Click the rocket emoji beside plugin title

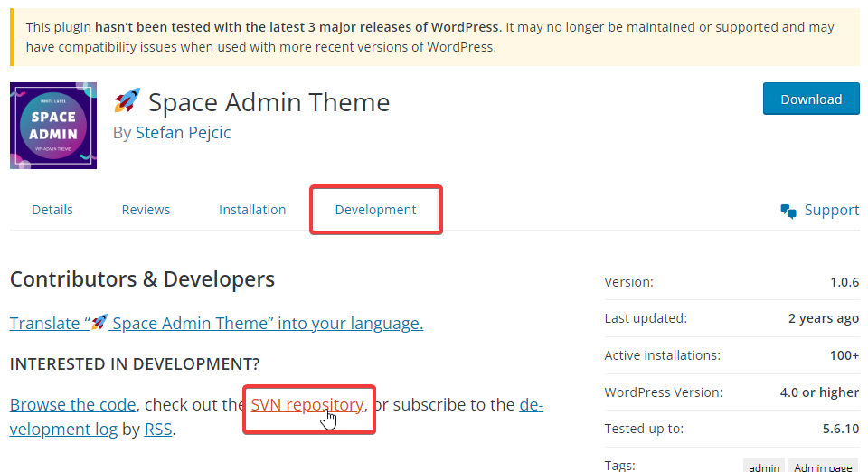pos(127,100)
